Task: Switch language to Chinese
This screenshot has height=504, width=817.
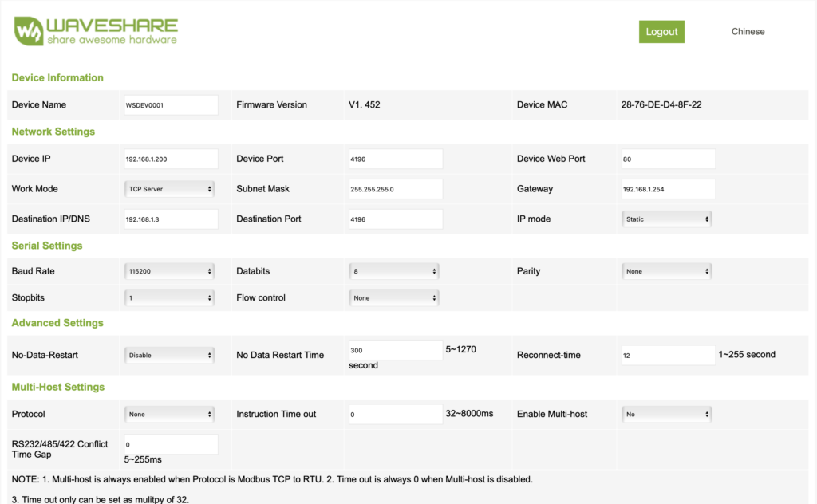Action: [748, 31]
